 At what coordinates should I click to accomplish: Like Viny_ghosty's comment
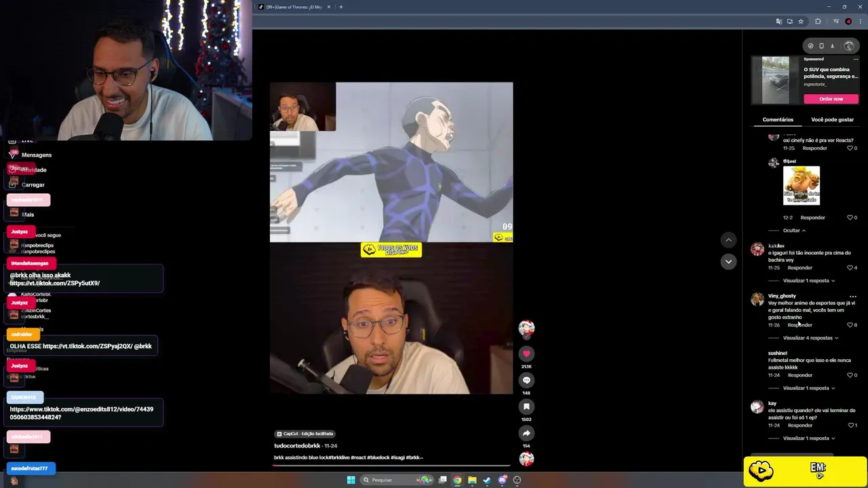click(x=850, y=325)
